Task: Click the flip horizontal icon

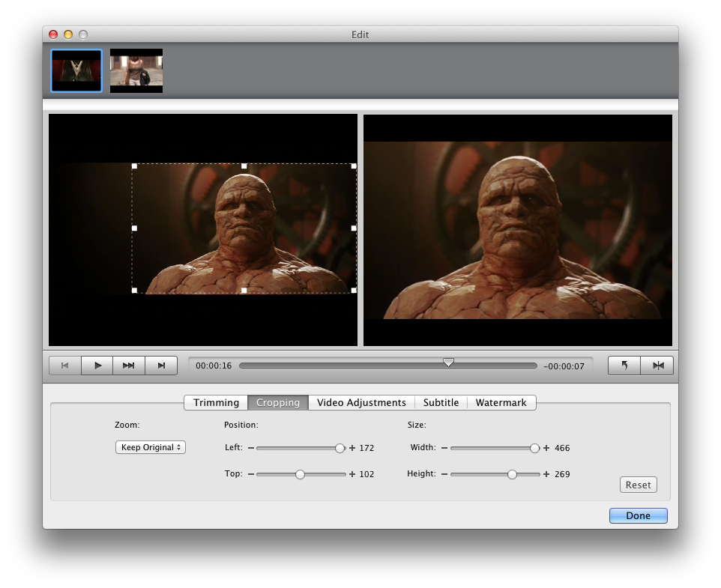Action: (657, 366)
